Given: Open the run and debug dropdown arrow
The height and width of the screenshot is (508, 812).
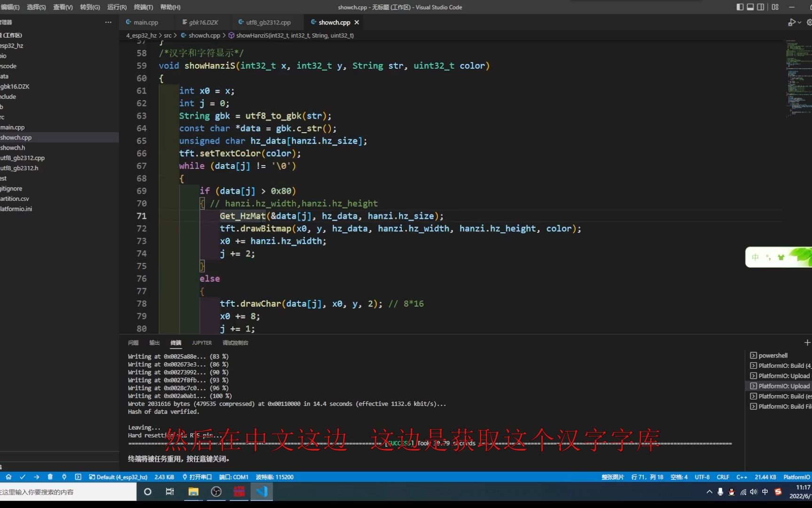Looking at the screenshot, I should coord(799,23).
